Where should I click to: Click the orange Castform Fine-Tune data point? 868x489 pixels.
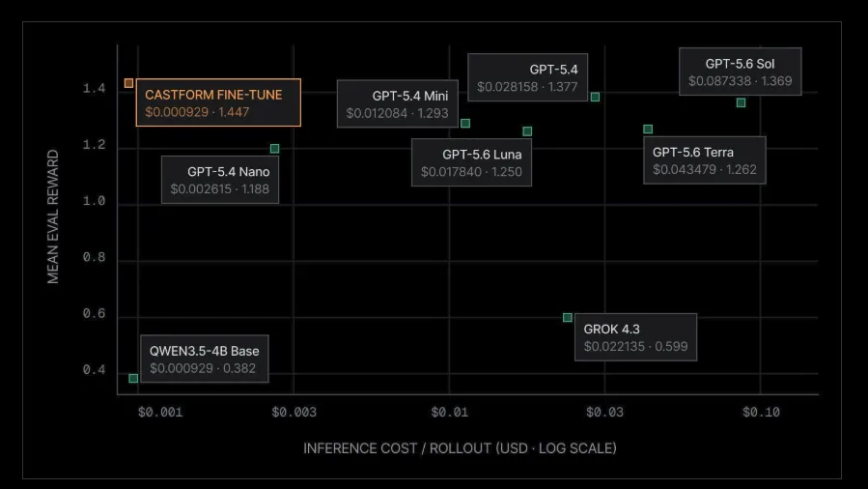[x=129, y=83]
